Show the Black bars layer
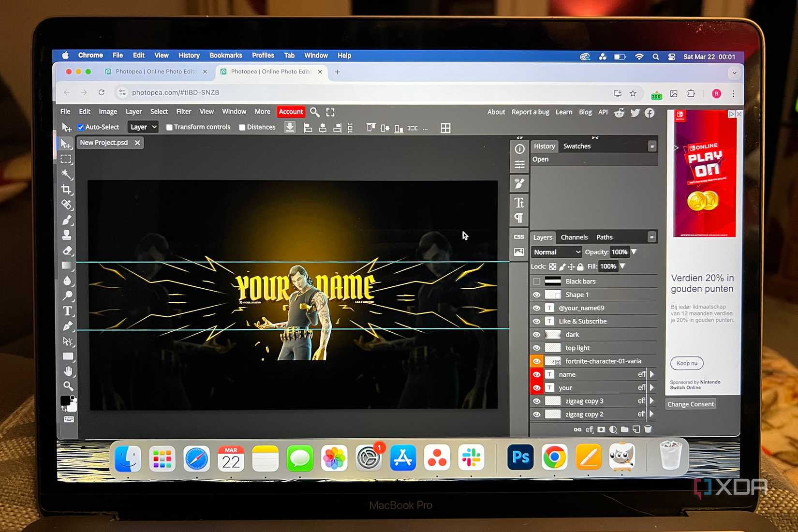 tap(536, 281)
